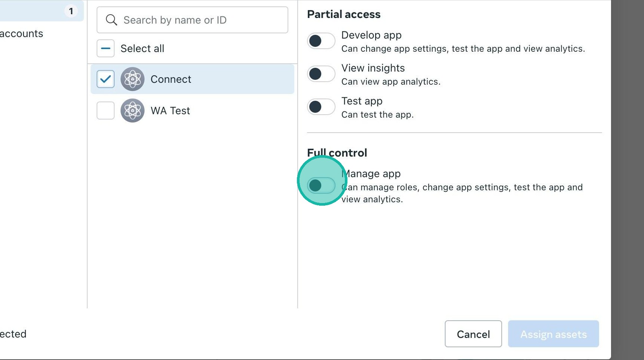Screen dimensions: 644x360
Task: Uncheck the Connect app checkbox
Action: pyautogui.click(x=106, y=79)
